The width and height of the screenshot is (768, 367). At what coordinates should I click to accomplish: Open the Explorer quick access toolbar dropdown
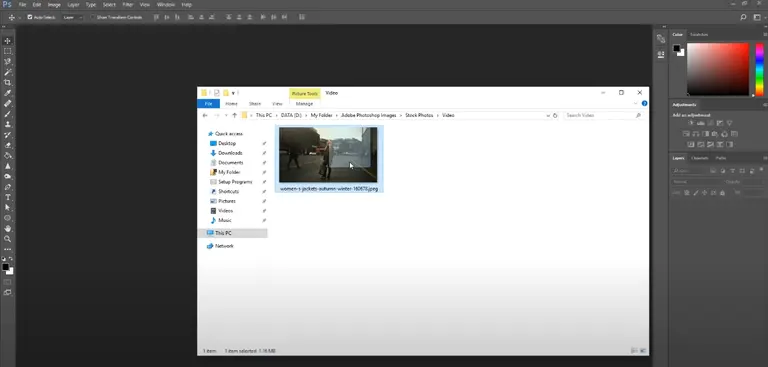point(234,93)
